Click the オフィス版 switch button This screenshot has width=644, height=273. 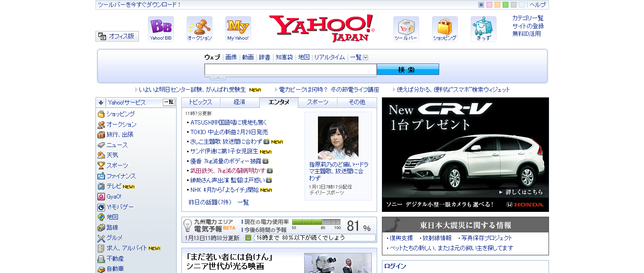117,36
